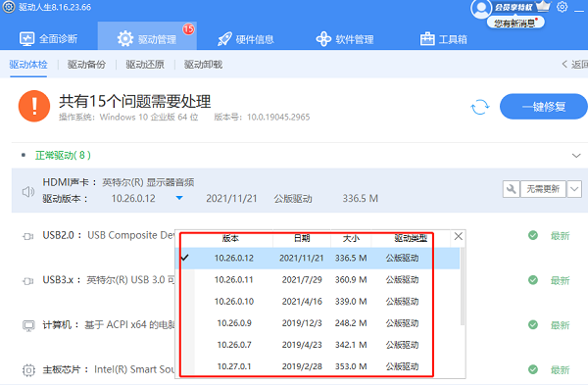Click the 会员享特权 crown badge

click(x=522, y=7)
